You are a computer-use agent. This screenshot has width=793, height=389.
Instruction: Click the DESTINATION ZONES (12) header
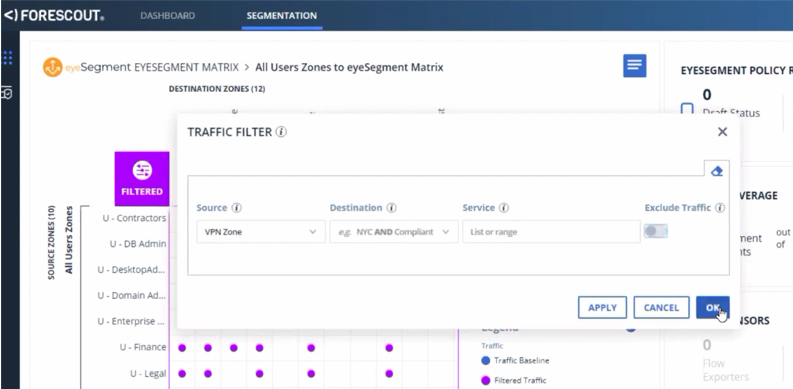(x=217, y=89)
